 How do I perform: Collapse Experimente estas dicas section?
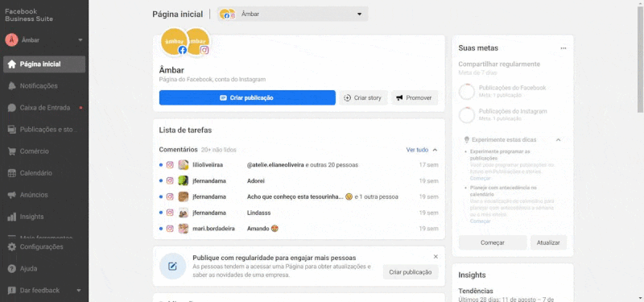tap(558, 139)
